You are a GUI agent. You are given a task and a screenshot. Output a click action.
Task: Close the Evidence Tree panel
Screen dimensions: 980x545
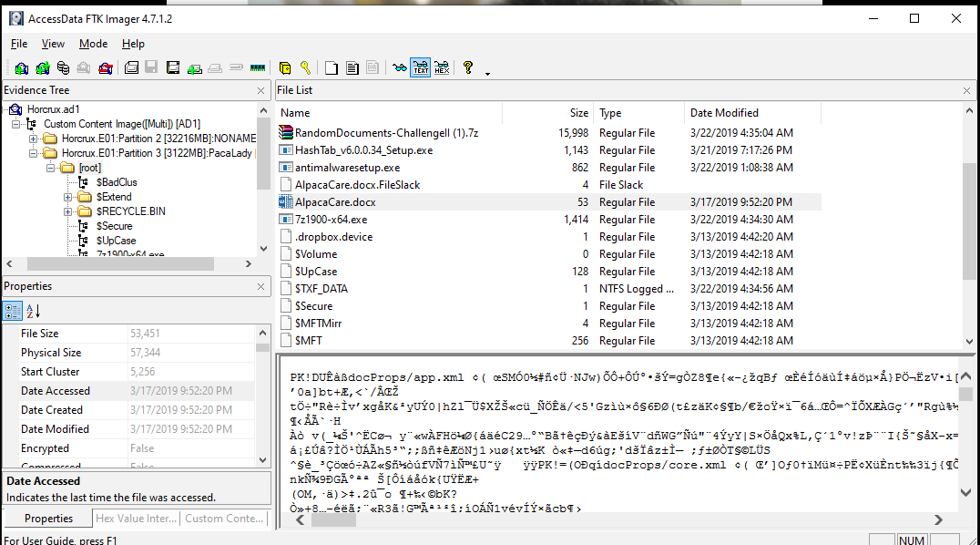coord(262,90)
